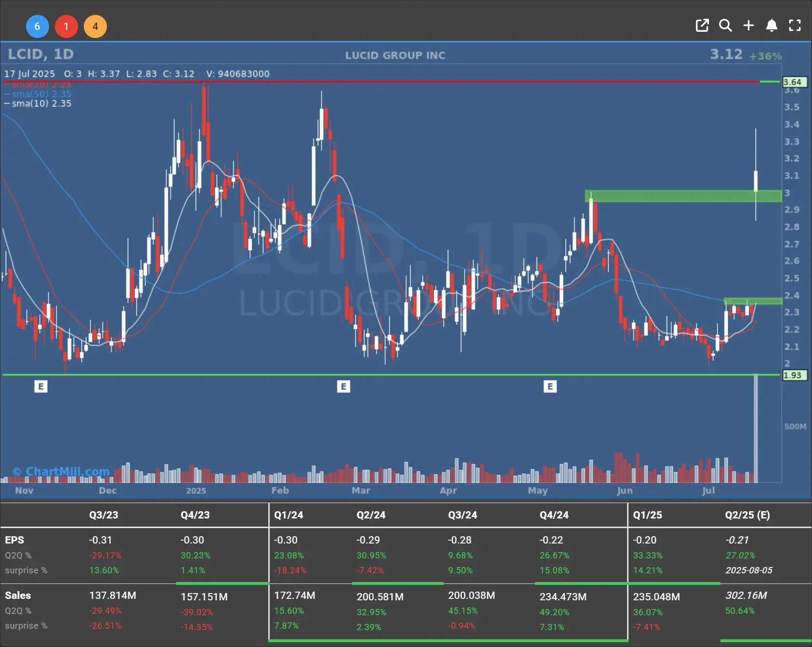
Task: Click the sales figure 200.581M
Action: pos(380,597)
